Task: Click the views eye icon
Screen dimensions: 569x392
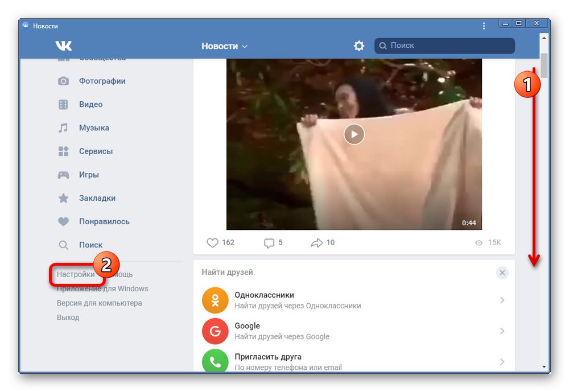Action: click(x=479, y=243)
